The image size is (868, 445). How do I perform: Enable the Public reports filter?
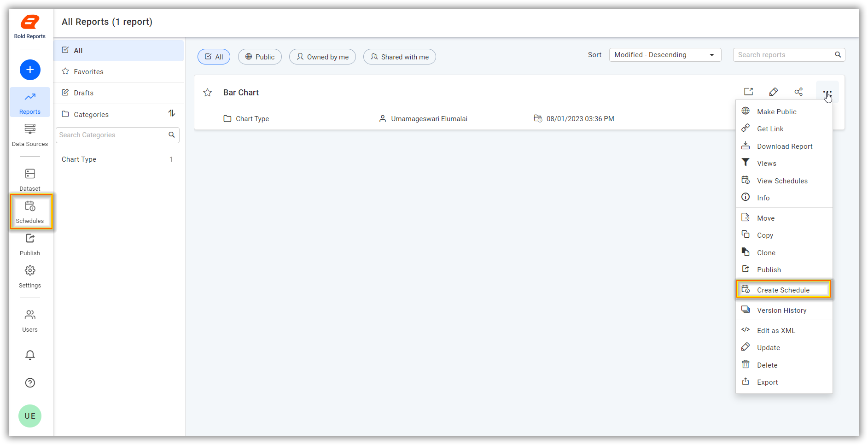tap(260, 56)
